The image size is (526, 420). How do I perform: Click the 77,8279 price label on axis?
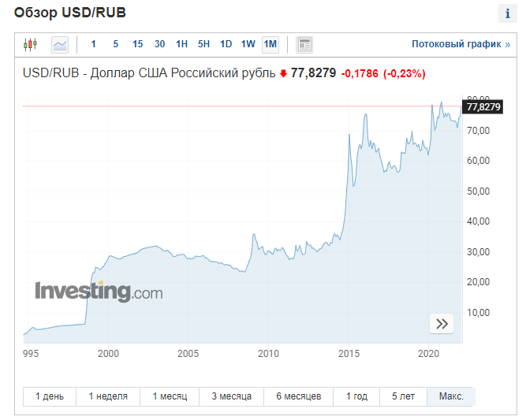[483, 107]
